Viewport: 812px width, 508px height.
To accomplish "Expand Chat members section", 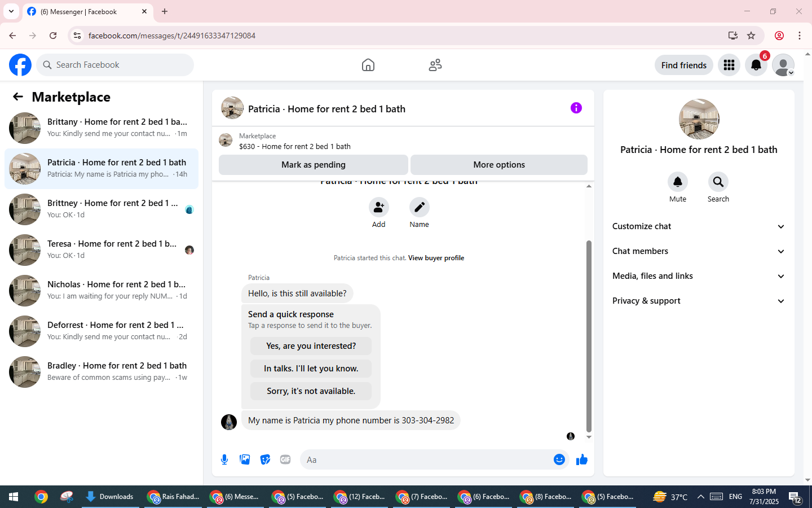I will 699,251.
